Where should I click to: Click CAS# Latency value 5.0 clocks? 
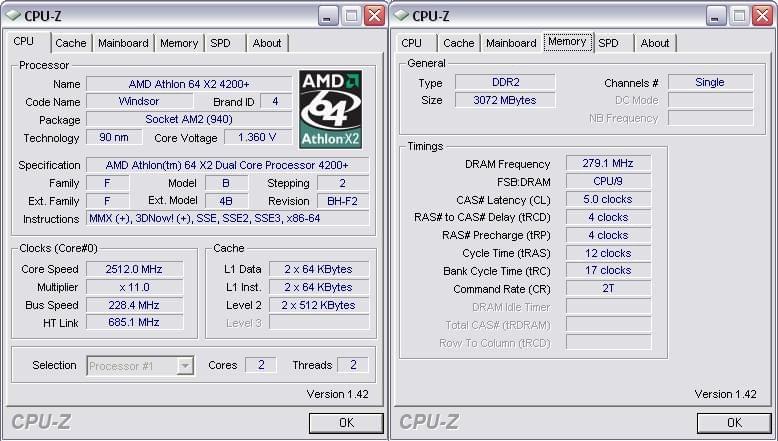pyautogui.click(x=608, y=199)
